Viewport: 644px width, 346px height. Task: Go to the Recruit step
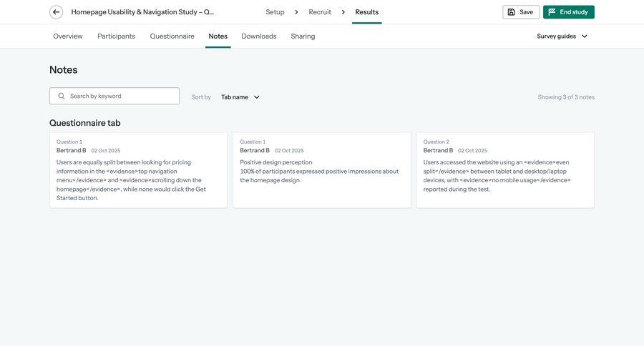coord(320,12)
